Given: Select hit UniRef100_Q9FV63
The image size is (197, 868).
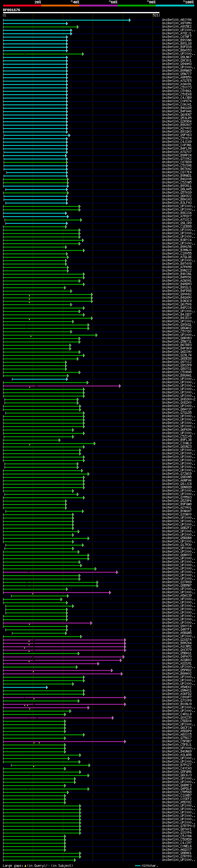Looking at the screenshot, I should tap(176, 135).
